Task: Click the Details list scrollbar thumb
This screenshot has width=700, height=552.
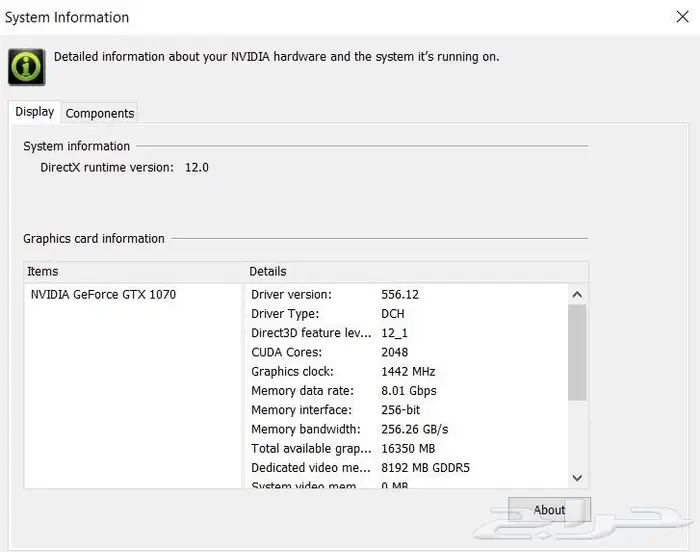Action: click(577, 352)
